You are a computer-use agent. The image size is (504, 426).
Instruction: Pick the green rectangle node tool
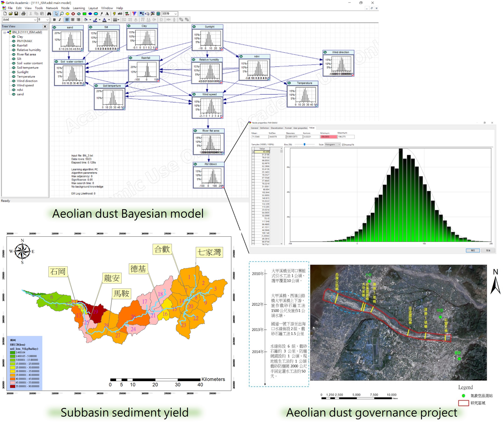[x=84, y=14]
